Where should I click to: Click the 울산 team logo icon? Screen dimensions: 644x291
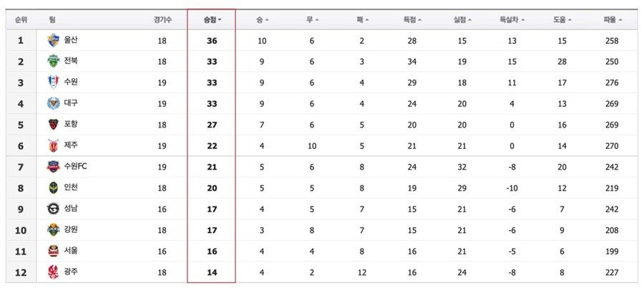pos(54,40)
